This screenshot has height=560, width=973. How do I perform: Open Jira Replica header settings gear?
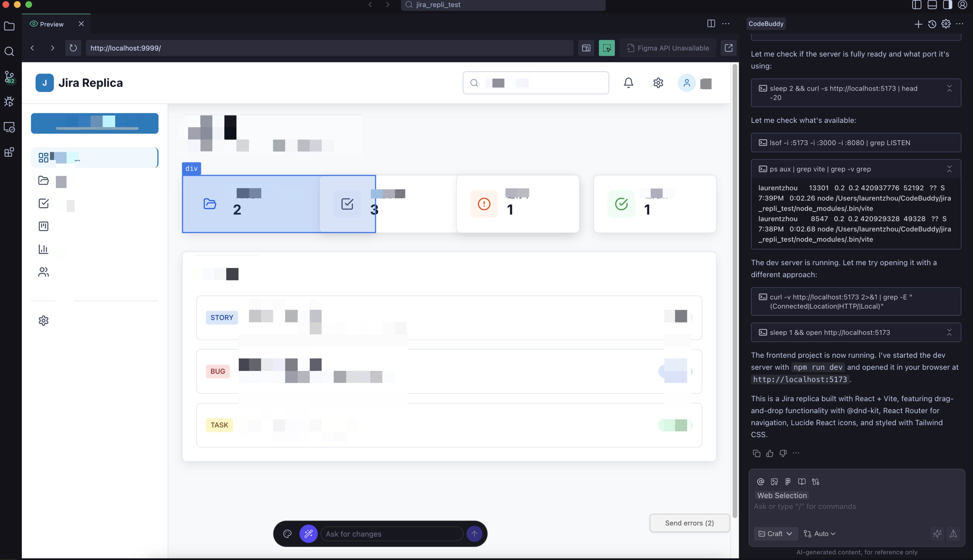[x=658, y=83]
